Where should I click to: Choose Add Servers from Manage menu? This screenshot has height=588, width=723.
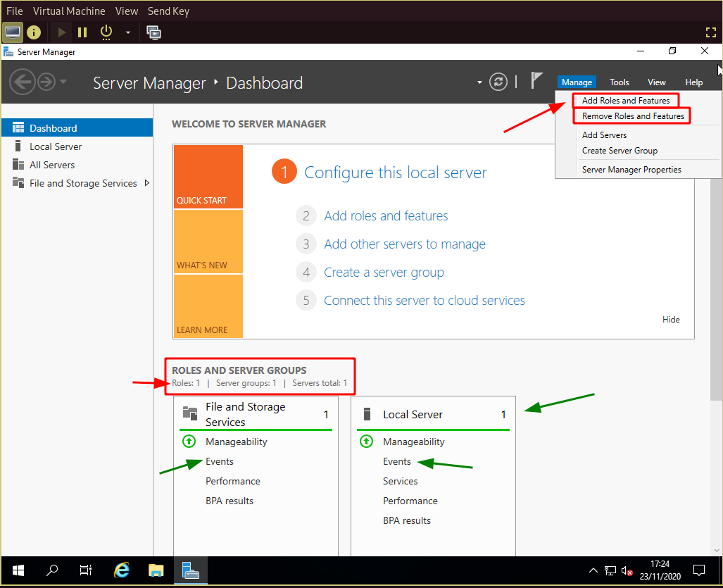pos(604,135)
